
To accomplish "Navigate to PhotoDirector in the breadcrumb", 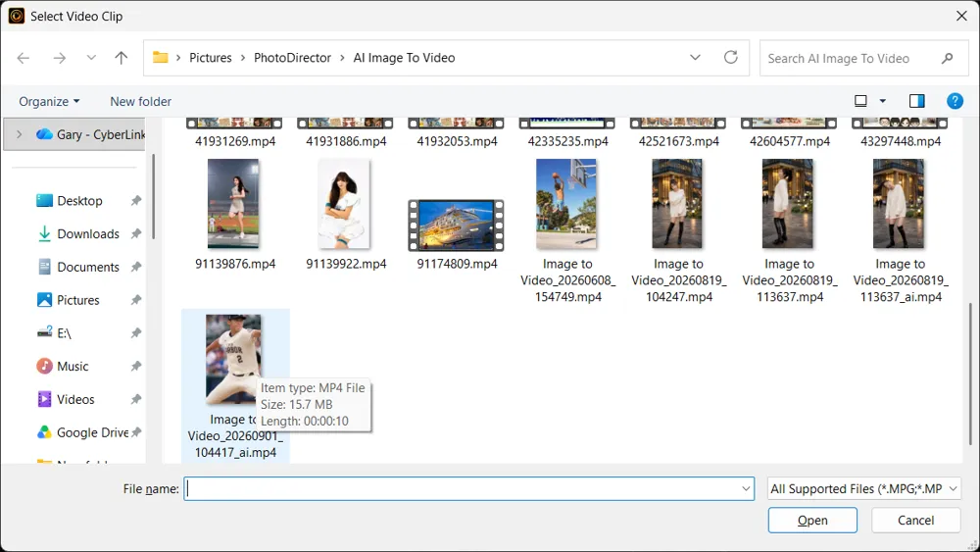I will [x=292, y=58].
